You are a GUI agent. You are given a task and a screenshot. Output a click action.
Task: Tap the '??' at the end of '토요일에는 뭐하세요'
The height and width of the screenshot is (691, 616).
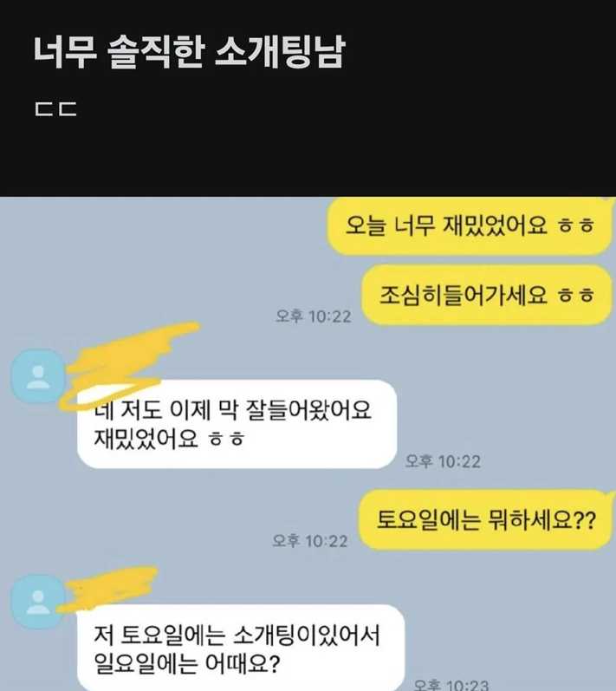point(585,520)
